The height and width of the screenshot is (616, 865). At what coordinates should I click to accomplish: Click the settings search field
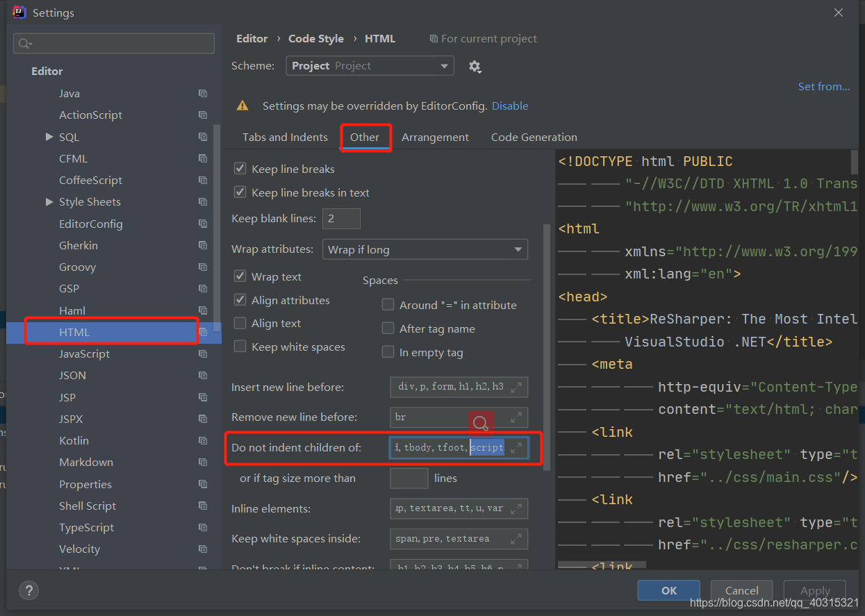pos(114,44)
